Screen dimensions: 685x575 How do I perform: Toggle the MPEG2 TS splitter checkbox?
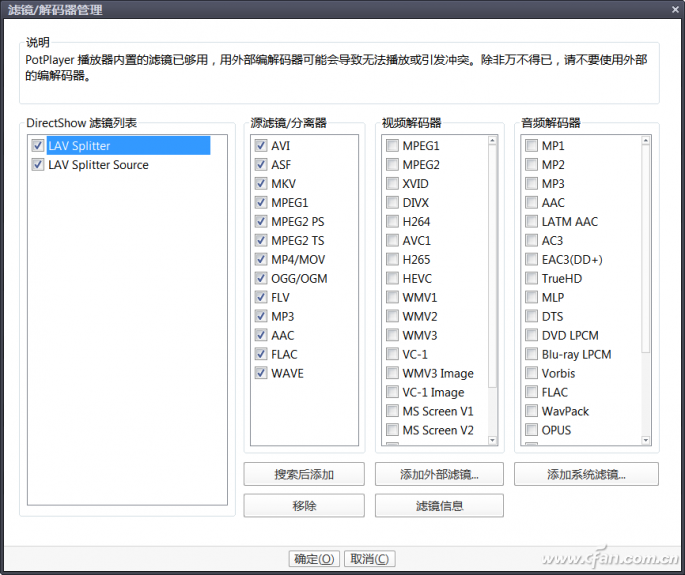(261, 240)
